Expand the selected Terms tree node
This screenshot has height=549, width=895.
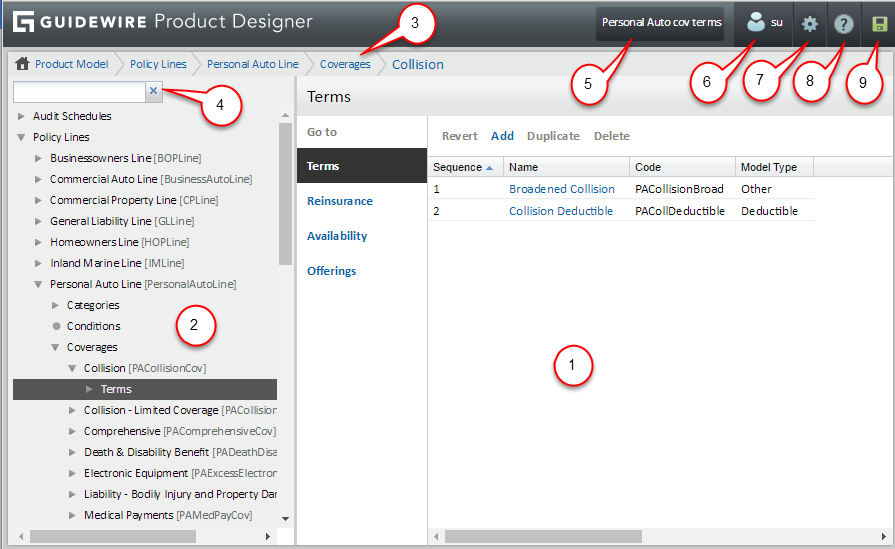90,389
